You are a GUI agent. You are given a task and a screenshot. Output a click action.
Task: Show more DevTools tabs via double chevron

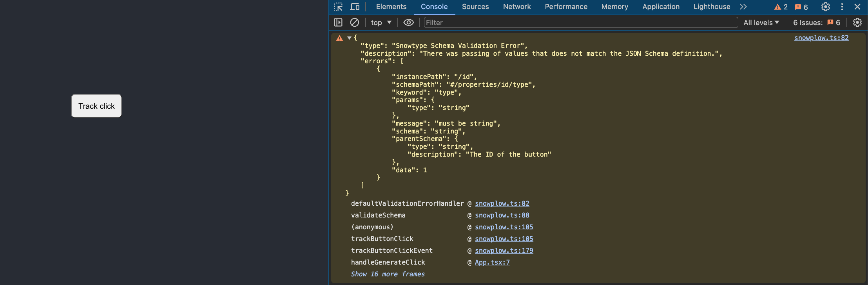tap(743, 7)
